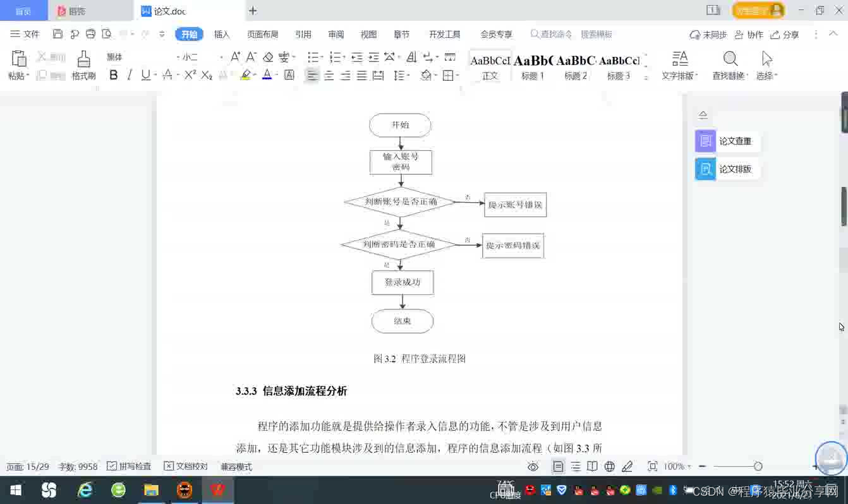
Task: Click the character border icon
Action: pos(289,75)
